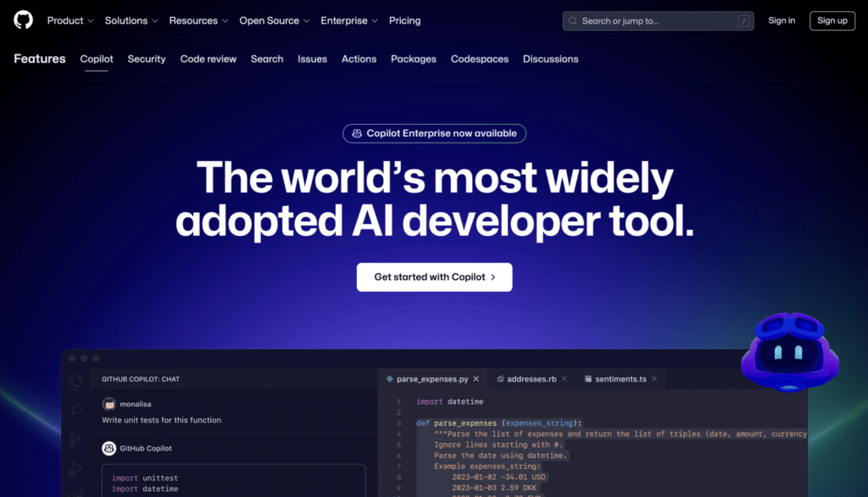The width and height of the screenshot is (868, 497).
Task: Click the Python file icon on parse_expenses.py tab
Action: [390, 379]
